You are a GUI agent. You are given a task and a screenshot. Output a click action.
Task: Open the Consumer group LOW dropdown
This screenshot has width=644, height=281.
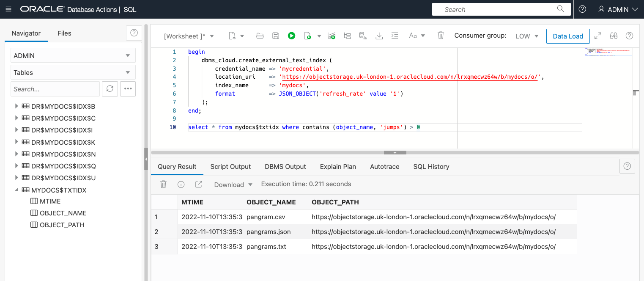pyautogui.click(x=526, y=36)
